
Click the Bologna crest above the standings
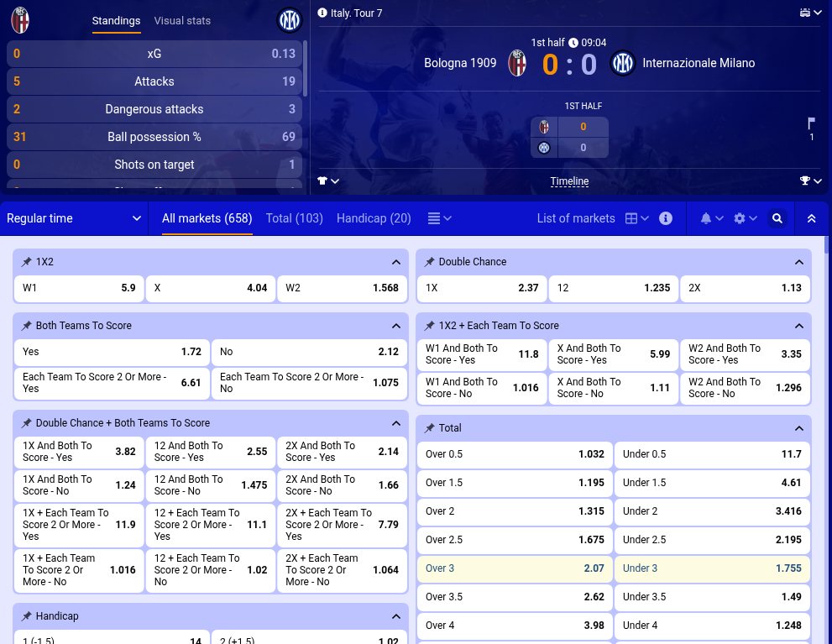pyautogui.click(x=20, y=20)
